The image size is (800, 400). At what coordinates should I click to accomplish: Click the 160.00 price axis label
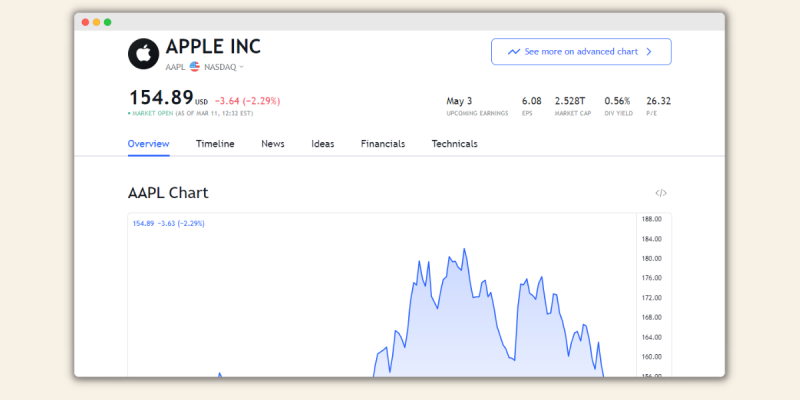[x=652, y=357]
